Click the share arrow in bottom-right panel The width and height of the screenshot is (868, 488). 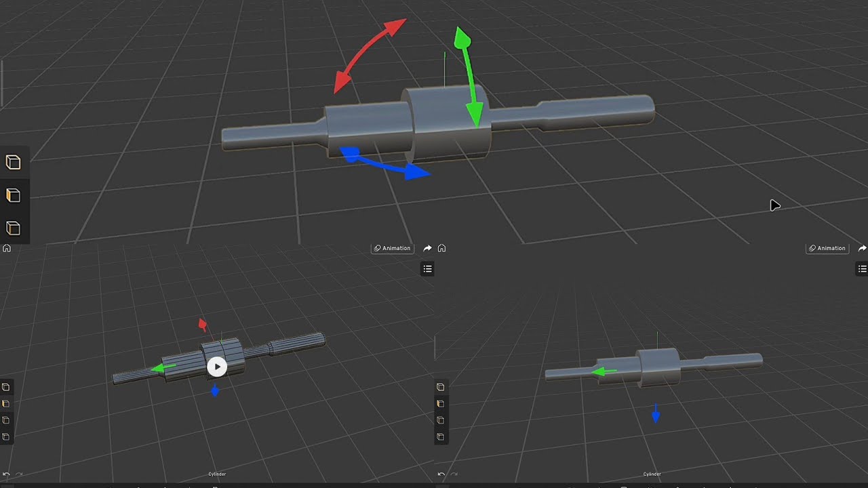click(x=863, y=248)
